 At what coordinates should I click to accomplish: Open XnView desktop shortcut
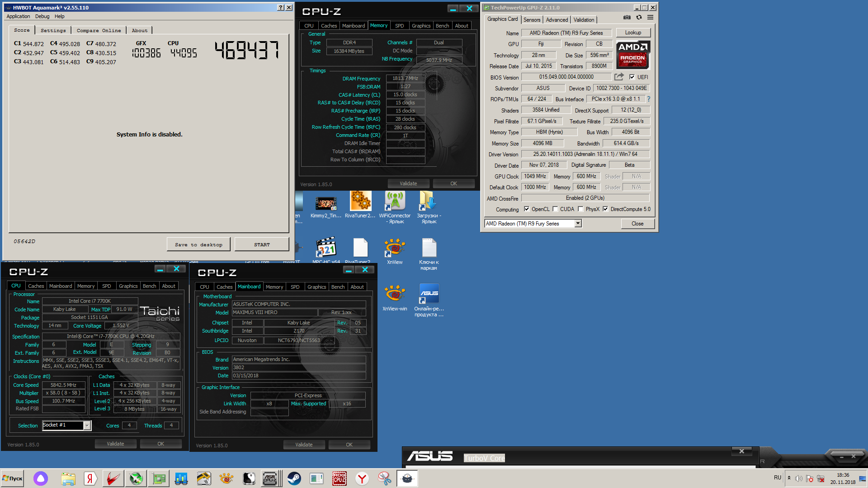tap(395, 251)
